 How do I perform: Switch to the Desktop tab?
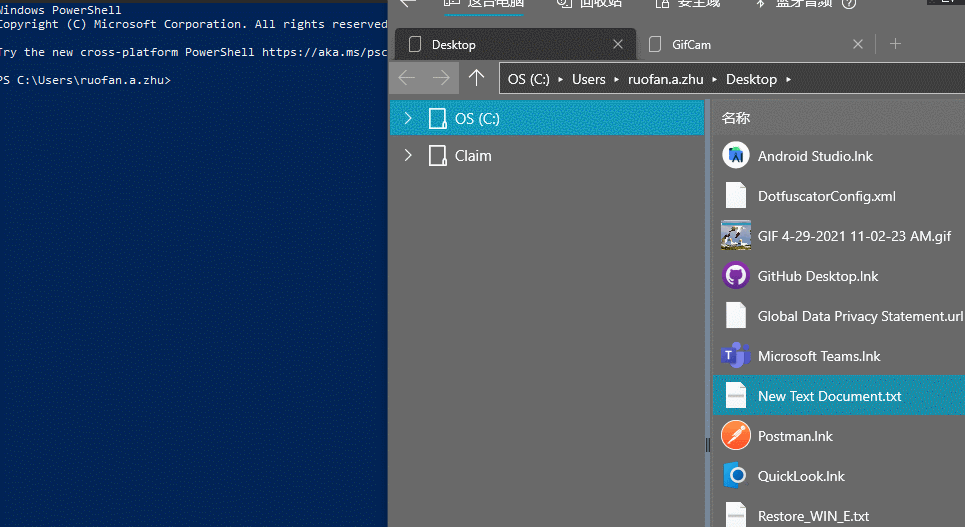tap(515, 44)
